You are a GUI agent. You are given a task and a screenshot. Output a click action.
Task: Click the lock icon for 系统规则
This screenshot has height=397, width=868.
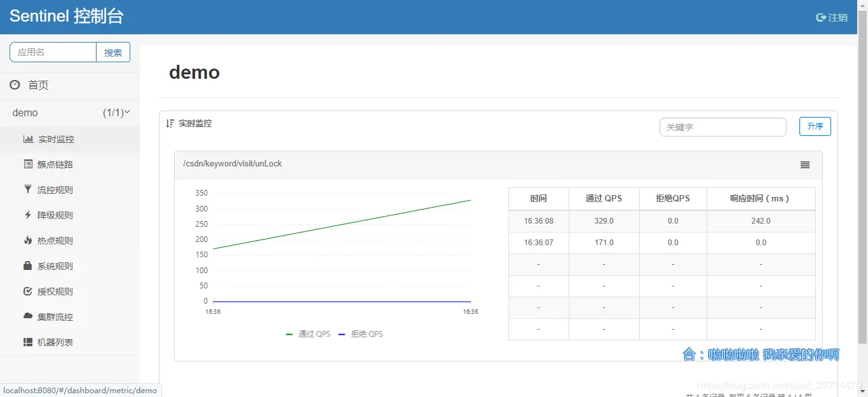(x=28, y=266)
